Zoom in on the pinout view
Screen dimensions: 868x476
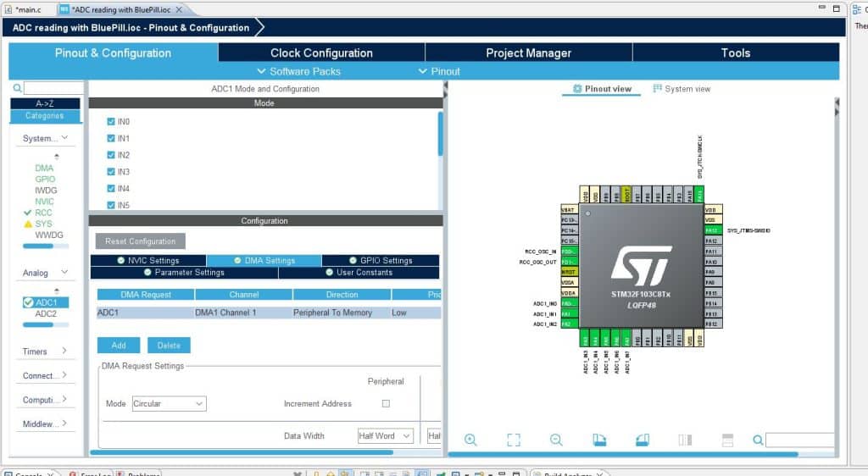pos(470,440)
